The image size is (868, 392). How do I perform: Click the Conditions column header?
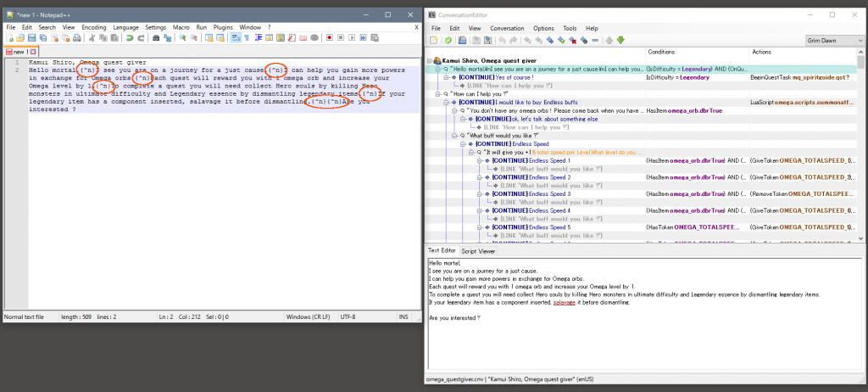point(697,52)
